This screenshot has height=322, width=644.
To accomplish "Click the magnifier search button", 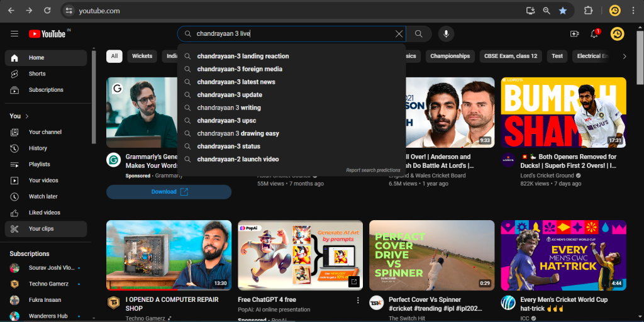I will (x=418, y=34).
